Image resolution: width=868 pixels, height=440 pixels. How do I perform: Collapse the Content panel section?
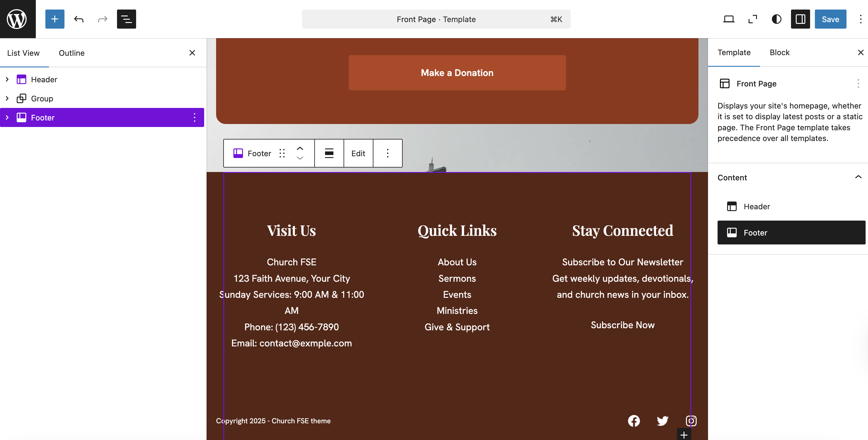click(858, 177)
